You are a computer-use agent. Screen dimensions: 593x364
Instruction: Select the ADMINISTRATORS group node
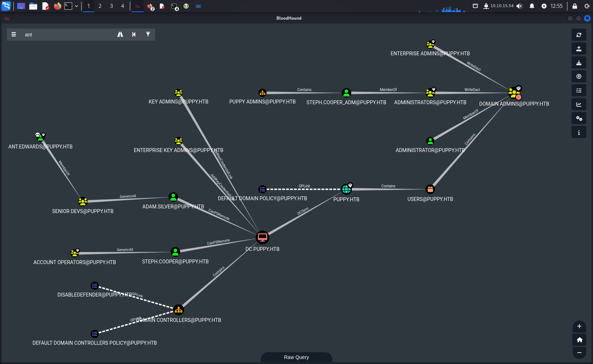430,93
